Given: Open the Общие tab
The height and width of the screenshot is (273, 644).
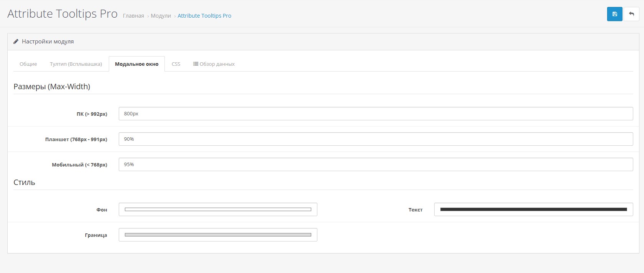Looking at the screenshot, I should click(28, 64).
